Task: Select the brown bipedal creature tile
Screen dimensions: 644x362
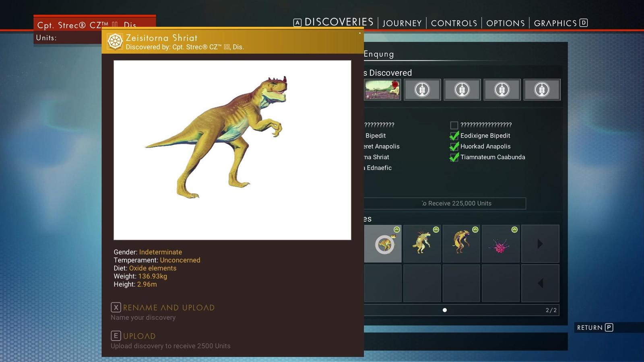Action: point(461,244)
